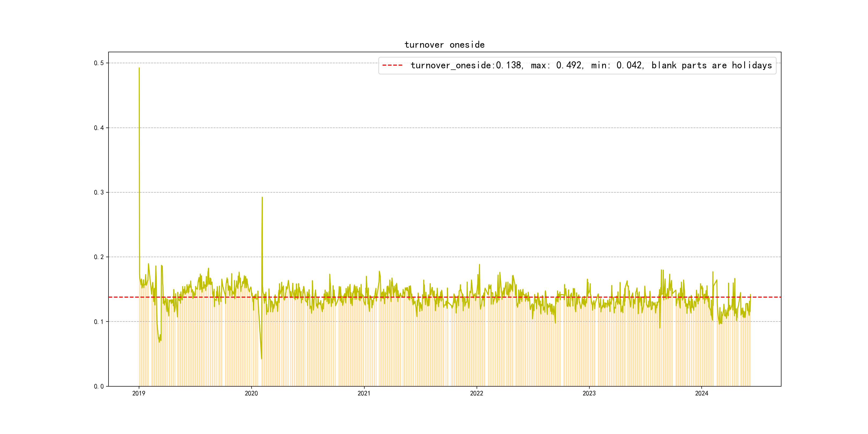Click the 0.0 y-axis tick label
The height and width of the screenshot is (434, 868).
pos(99,387)
